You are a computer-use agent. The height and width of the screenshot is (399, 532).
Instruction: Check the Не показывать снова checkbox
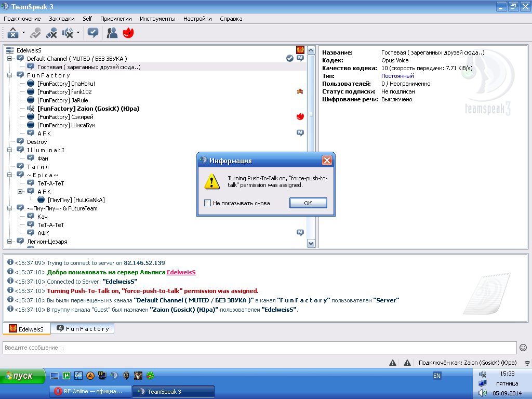pos(207,203)
